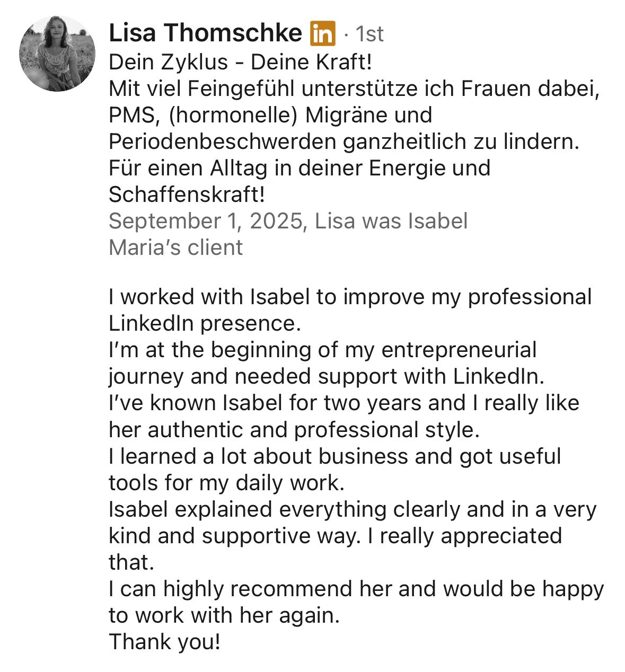The height and width of the screenshot is (672, 625).
Task: Click "journey and needed support with LinkedIn."
Action: point(327,376)
